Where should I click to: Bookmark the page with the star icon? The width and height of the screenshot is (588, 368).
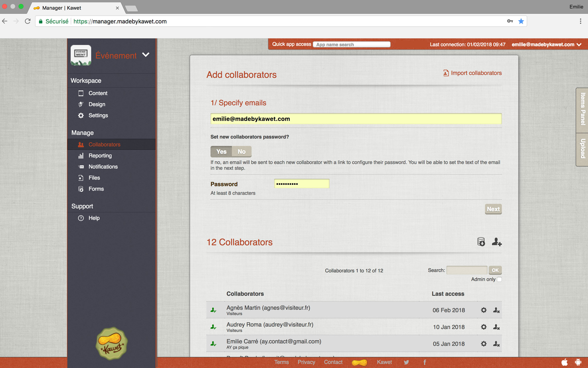coord(521,21)
